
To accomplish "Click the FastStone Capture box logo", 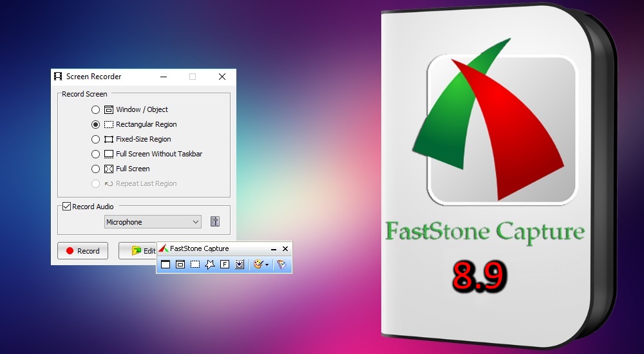I will click(x=496, y=120).
